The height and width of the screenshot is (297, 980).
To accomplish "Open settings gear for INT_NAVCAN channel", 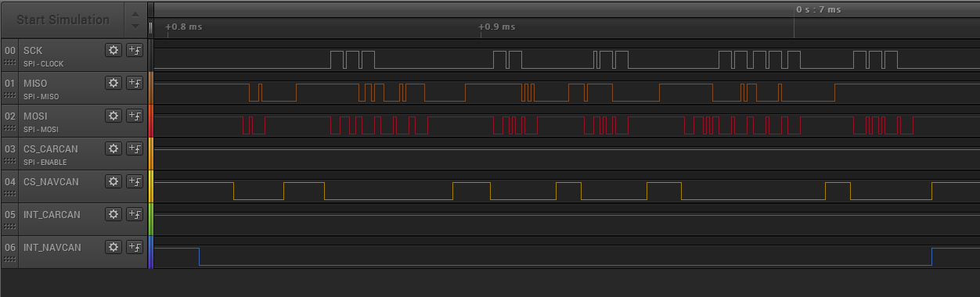I will tap(114, 247).
